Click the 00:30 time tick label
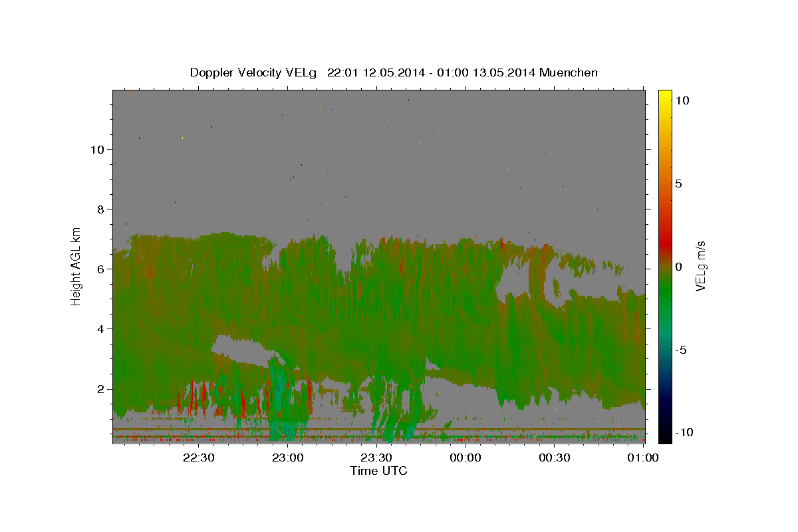 coord(554,458)
